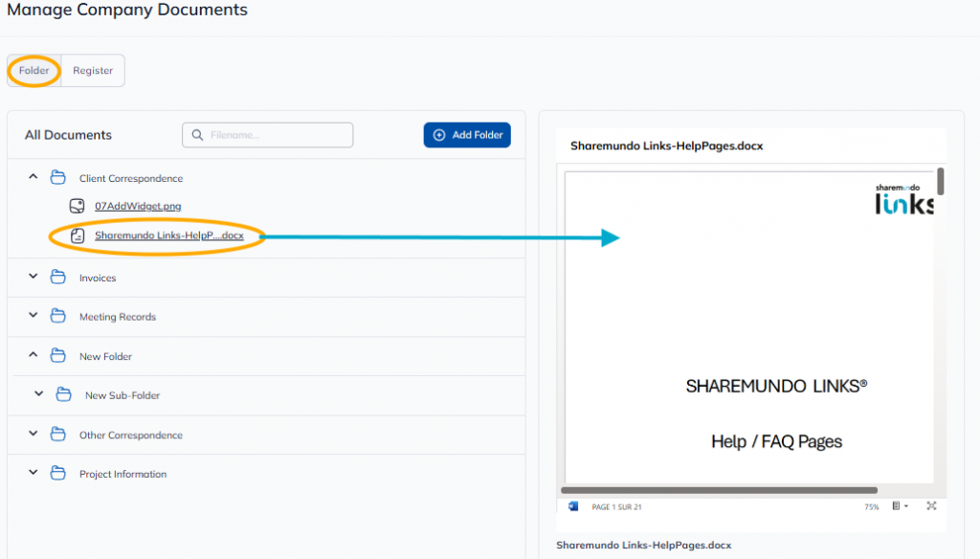
Task: Expand the Meeting Records folder
Action: [33, 316]
